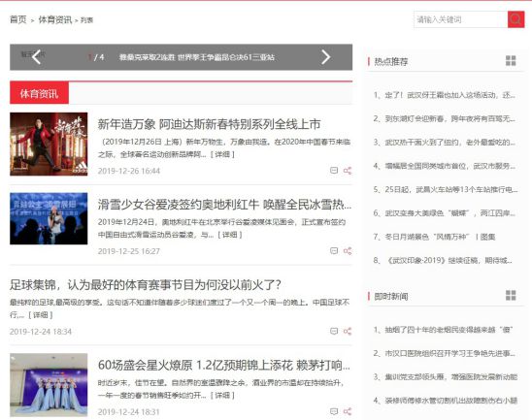
Task: Select the red 体育资讯 tab
Action: point(39,93)
